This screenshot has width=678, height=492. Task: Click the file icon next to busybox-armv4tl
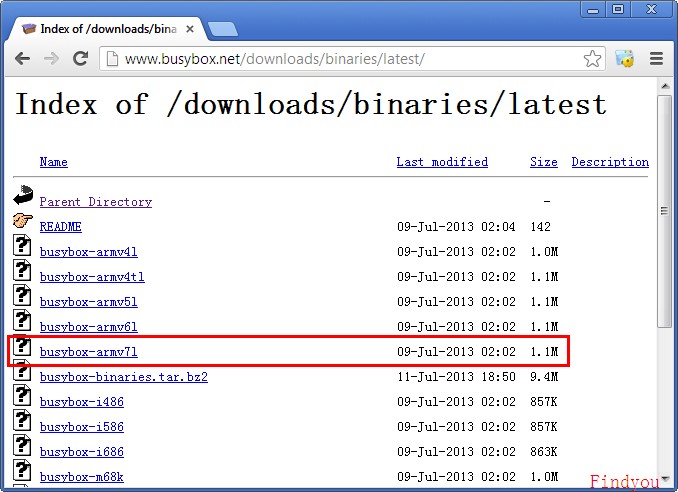(x=22, y=270)
